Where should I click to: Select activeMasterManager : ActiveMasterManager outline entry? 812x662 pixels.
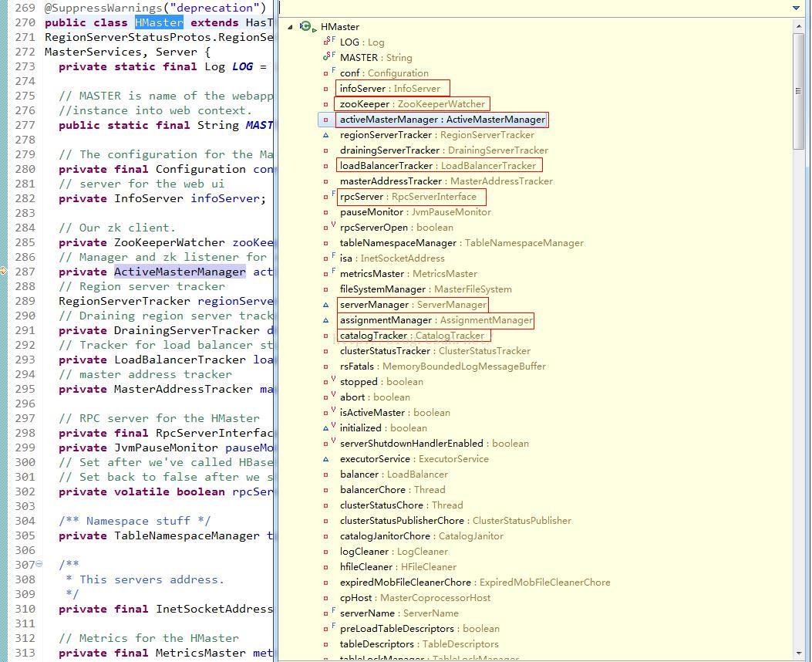443,120
